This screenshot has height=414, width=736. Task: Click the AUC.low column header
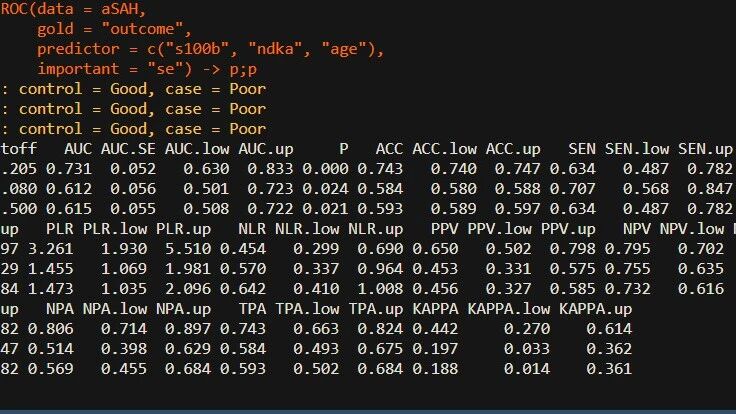pos(194,148)
